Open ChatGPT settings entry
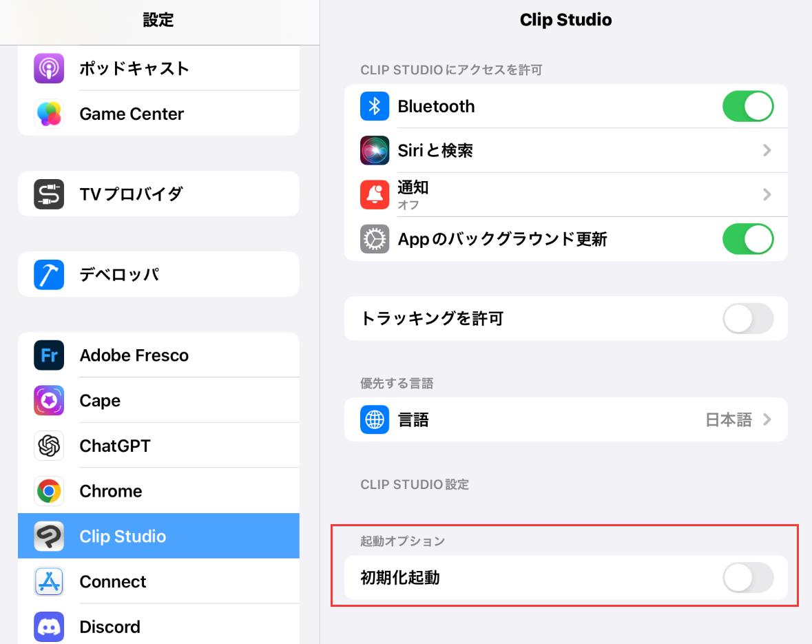The width and height of the screenshot is (812, 644). 158,446
